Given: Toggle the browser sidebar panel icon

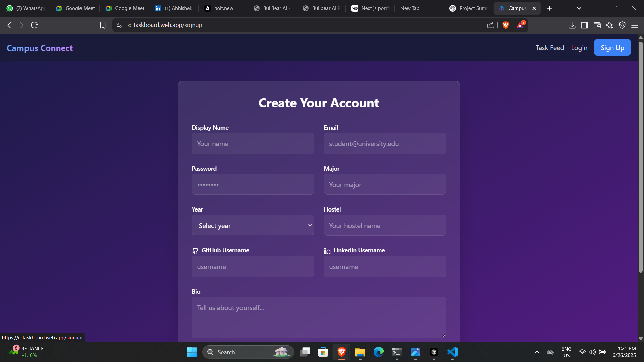Looking at the screenshot, I should [584, 25].
